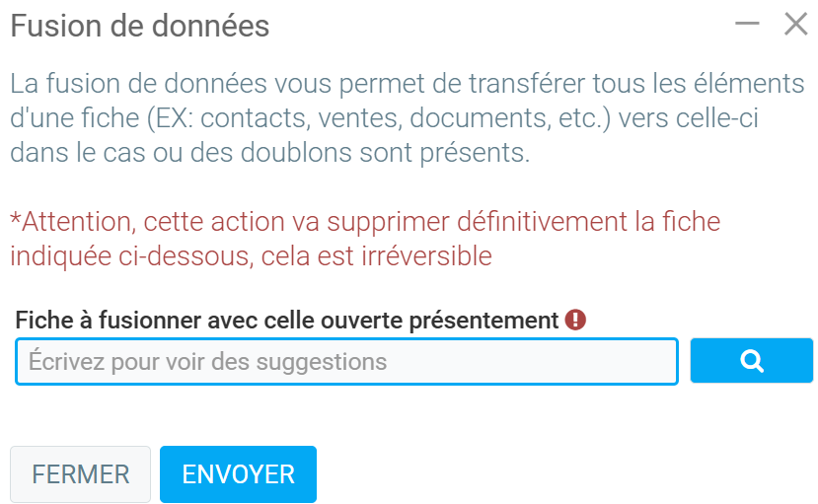Click the red exclamation required-field icon
Screen dimensions: 818x504
pyautogui.click(x=576, y=321)
